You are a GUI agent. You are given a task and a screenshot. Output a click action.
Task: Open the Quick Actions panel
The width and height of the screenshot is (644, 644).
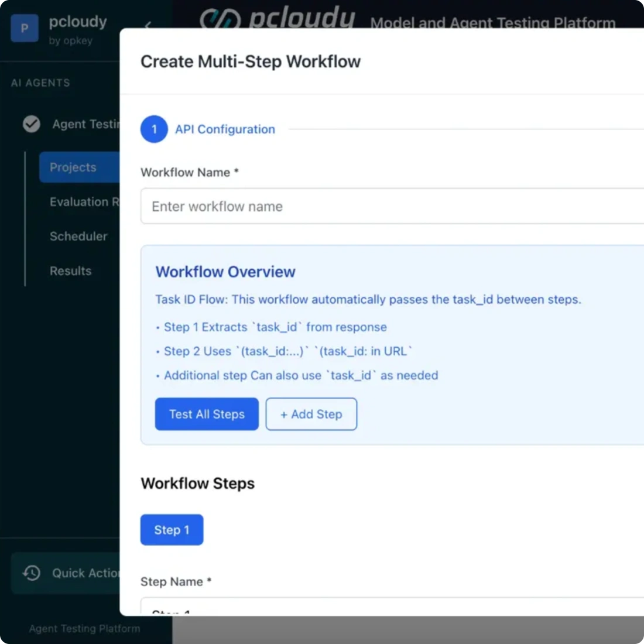[x=66, y=573]
